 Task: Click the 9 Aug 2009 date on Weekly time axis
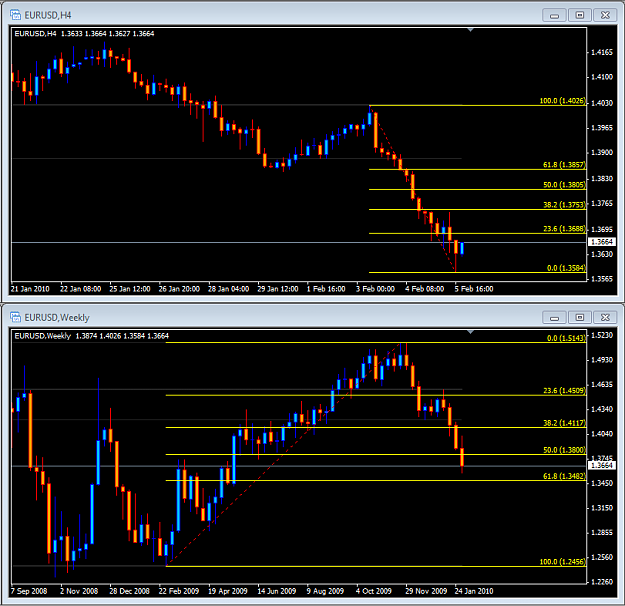(x=325, y=591)
